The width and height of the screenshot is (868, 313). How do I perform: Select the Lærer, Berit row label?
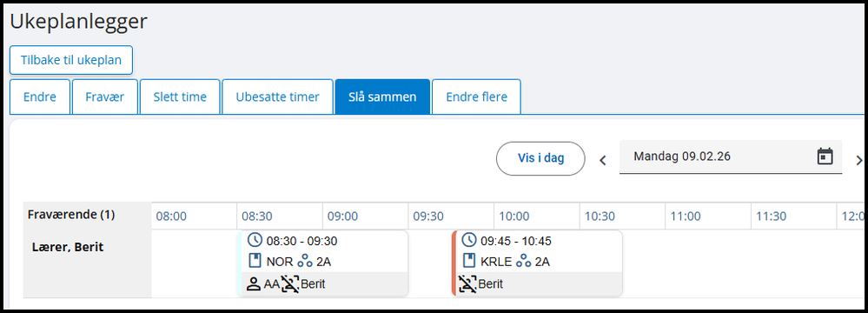(x=68, y=247)
